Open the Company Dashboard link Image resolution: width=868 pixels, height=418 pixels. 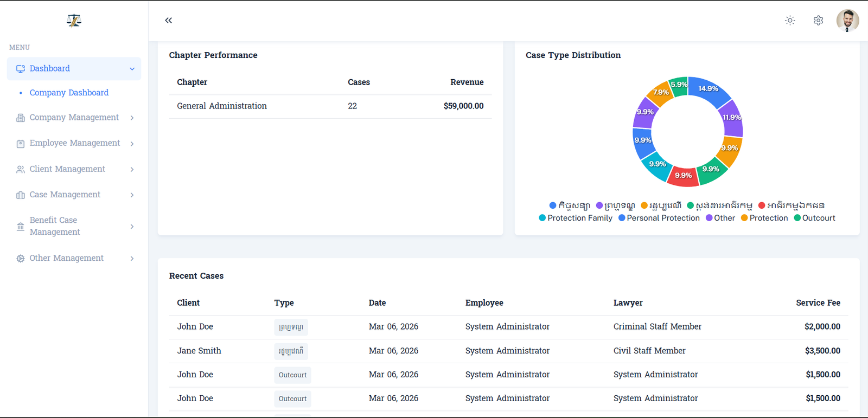pyautogui.click(x=69, y=93)
